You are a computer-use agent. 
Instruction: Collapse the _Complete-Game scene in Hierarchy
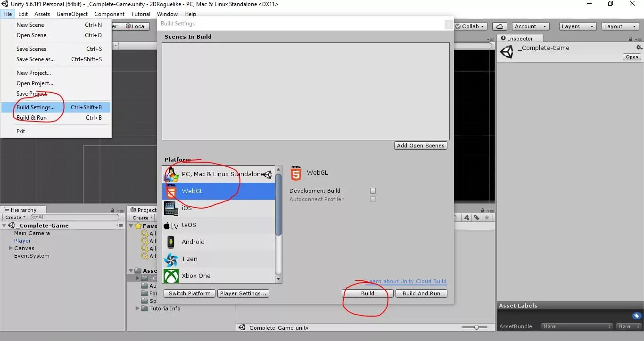tap(4, 226)
